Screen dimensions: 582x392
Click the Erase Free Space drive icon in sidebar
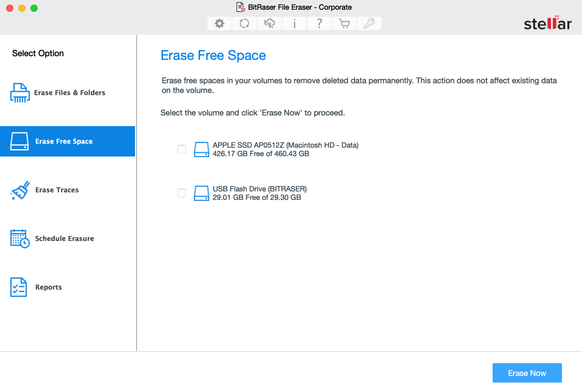[x=19, y=141]
